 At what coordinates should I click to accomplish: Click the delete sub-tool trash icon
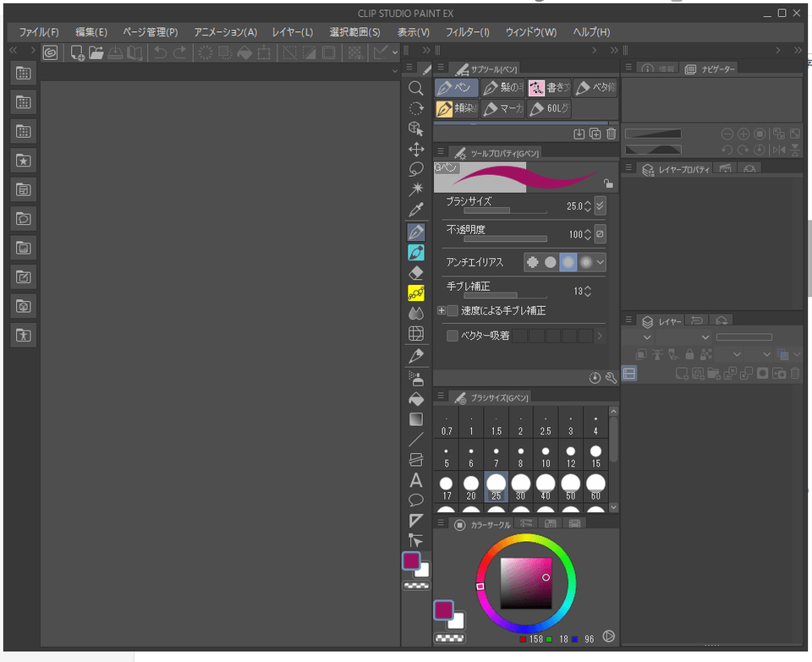pos(610,133)
